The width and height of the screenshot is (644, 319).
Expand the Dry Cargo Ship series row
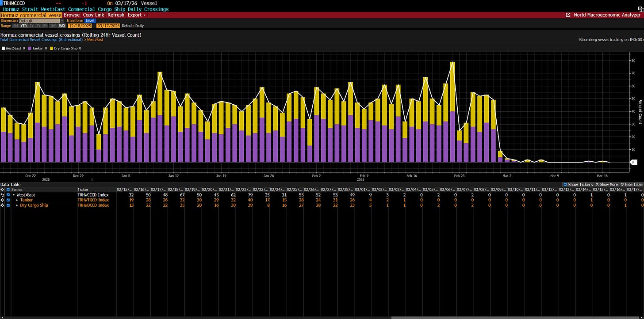17,205
